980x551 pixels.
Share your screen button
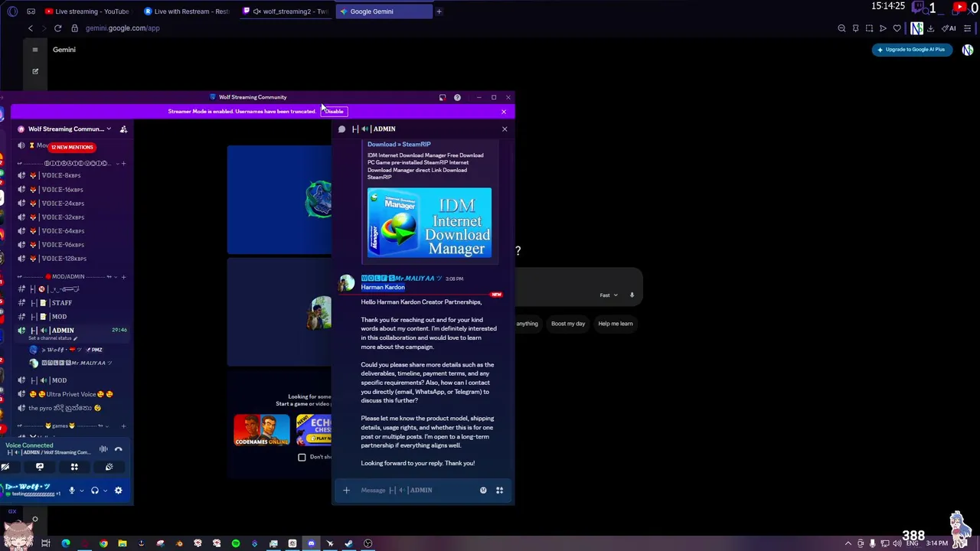tap(40, 467)
